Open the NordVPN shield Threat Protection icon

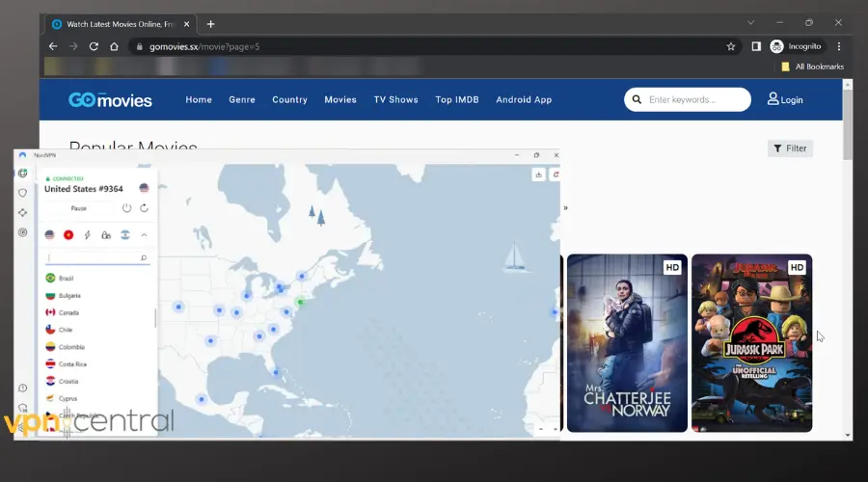(23, 193)
